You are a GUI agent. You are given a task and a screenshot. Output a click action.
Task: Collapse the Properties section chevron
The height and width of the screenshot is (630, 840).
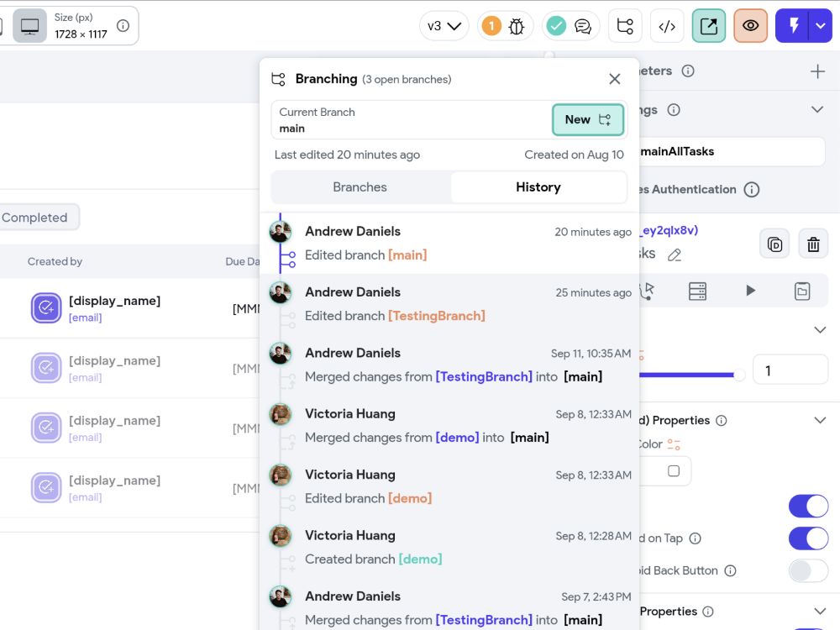(820, 420)
